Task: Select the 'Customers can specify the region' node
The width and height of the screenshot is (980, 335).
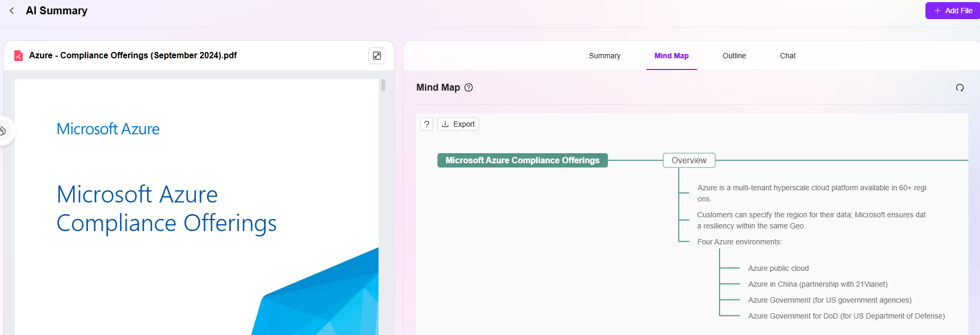Action: coord(811,221)
